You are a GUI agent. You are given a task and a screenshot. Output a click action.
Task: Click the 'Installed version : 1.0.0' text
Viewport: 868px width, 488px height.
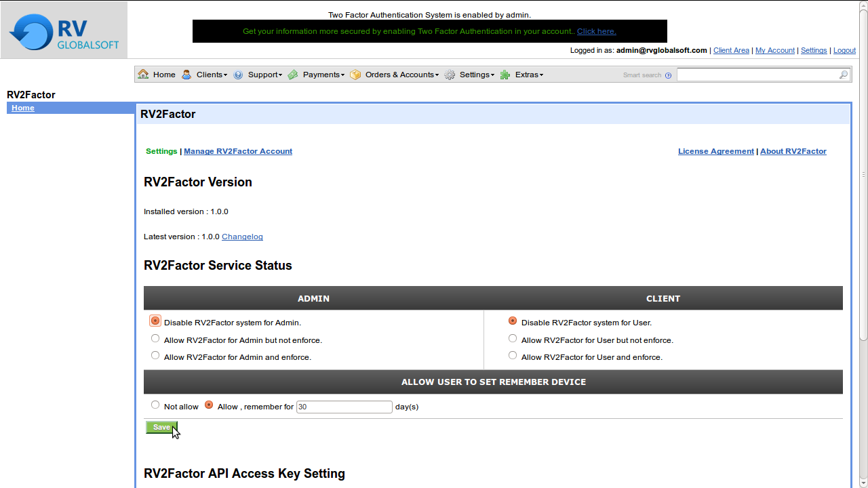coord(186,211)
